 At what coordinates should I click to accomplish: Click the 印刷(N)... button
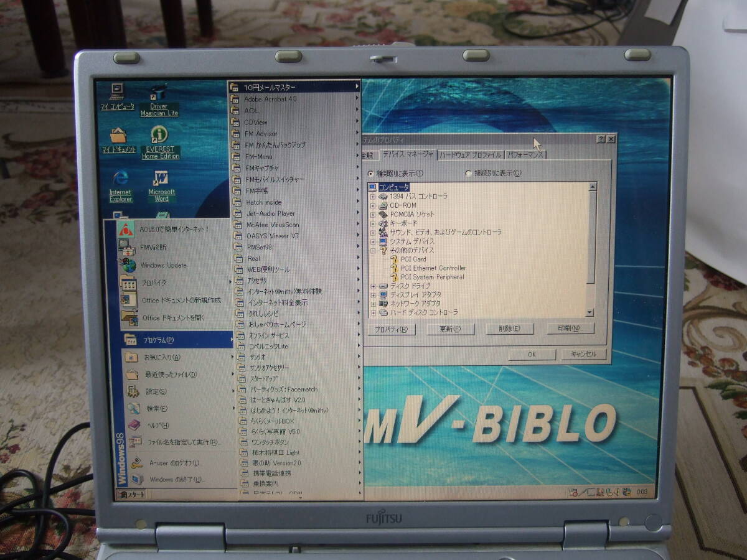[x=570, y=328]
